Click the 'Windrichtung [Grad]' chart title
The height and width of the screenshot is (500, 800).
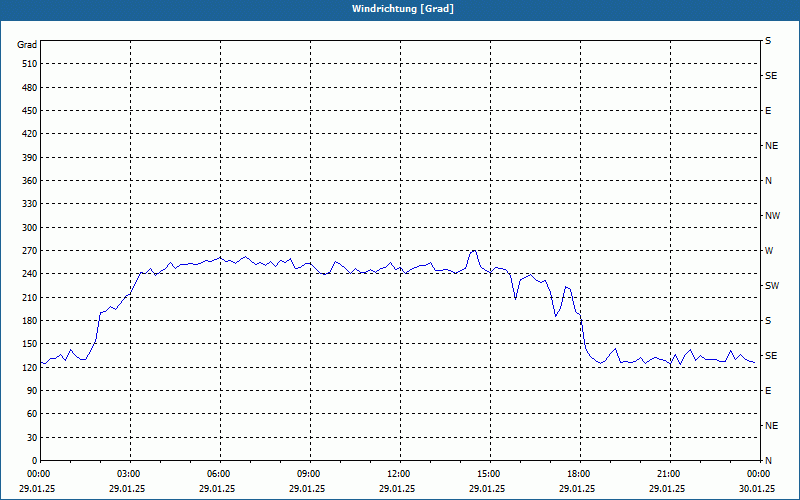(403, 9)
